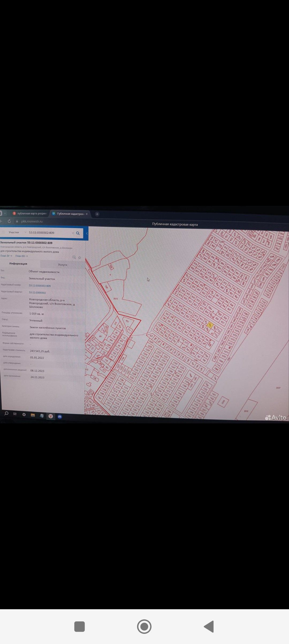289x644 pixels.
Task: Click the status value Учтенный
Action: point(36,320)
